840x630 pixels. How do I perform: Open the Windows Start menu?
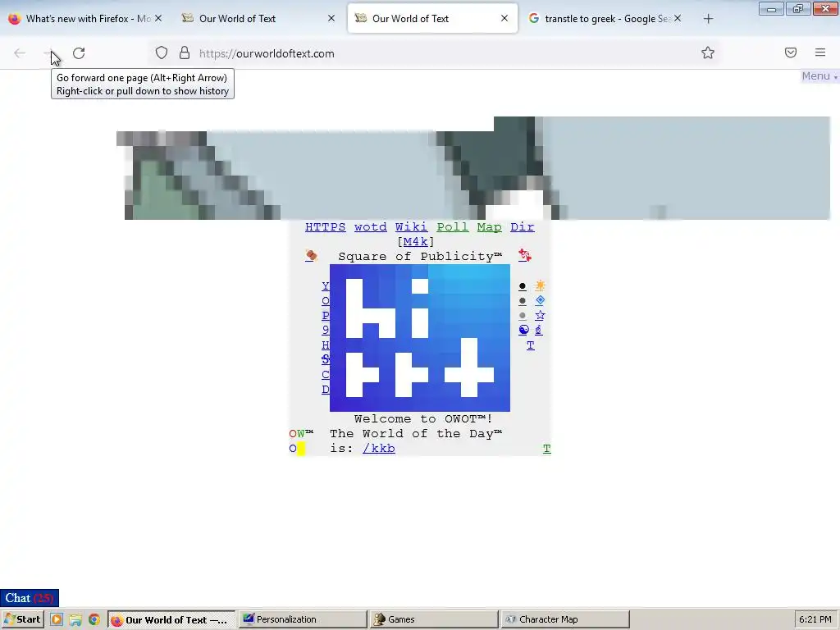[22, 619]
